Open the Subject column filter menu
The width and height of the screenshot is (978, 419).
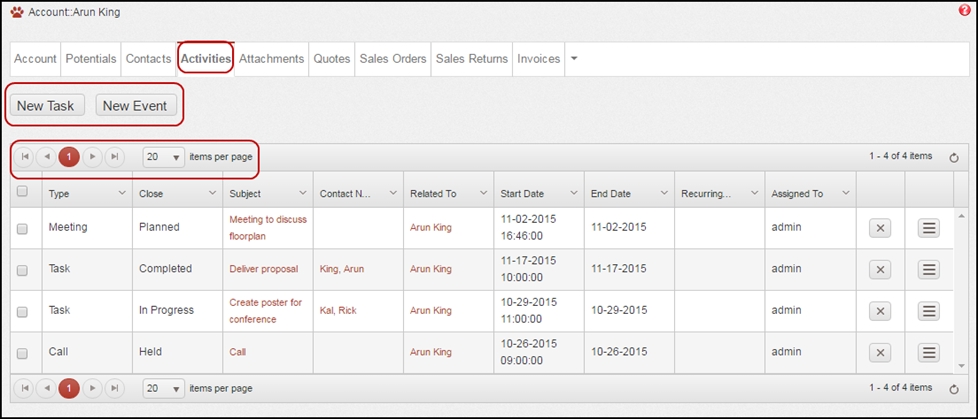click(x=303, y=193)
